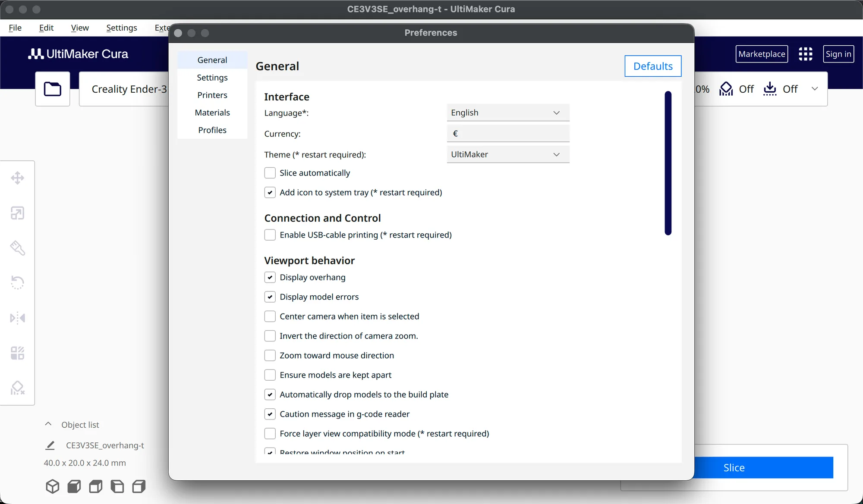Click the 3D view cube icon
This screenshot has height=504, width=863.
pos(53,486)
